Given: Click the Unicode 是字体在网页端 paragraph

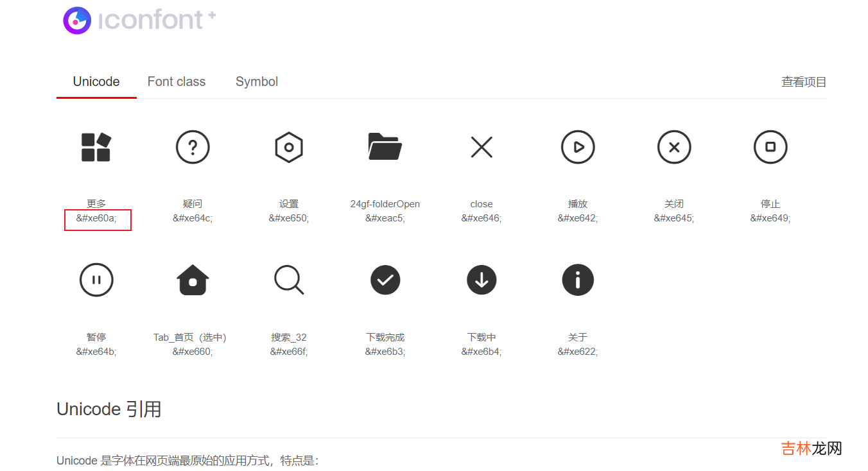Looking at the screenshot, I should pyautogui.click(x=187, y=461).
